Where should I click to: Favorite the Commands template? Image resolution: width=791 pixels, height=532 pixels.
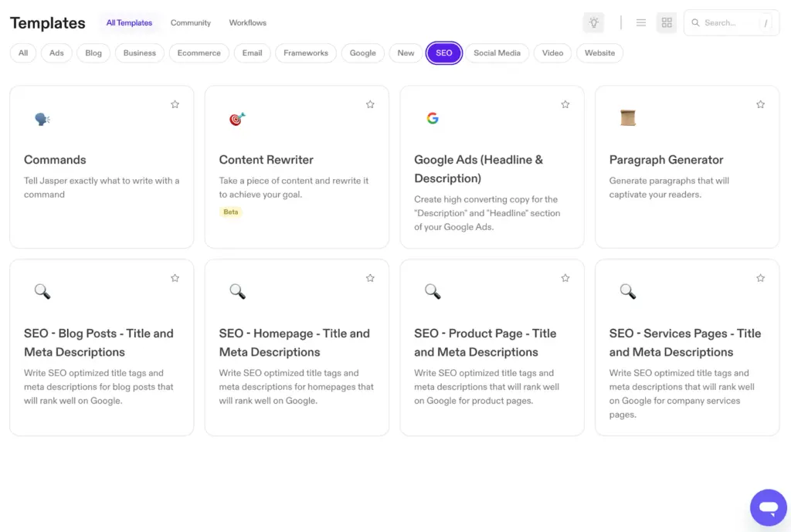point(175,103)
